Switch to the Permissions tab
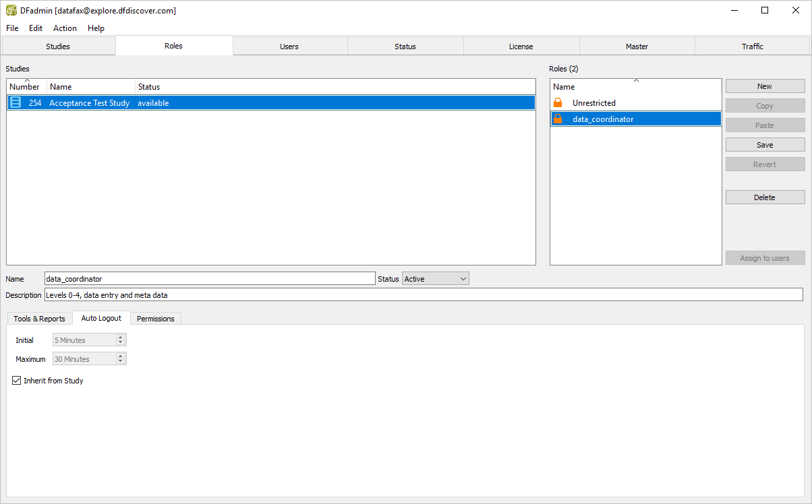The height and width of the screenshot is (504, 812). tap(155, 319)
